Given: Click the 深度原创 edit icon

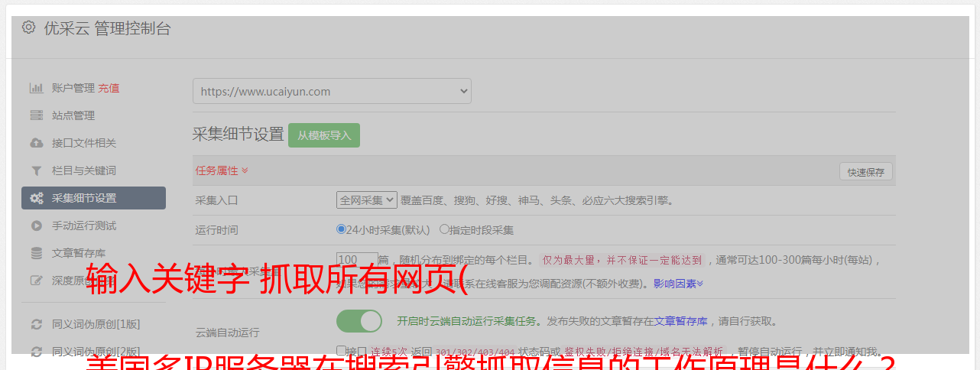Looking at the screenshot, I should [x=36, y=281].
